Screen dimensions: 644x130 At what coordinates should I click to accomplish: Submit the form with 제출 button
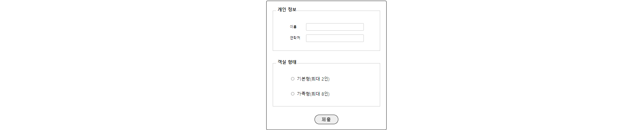click(326, 119)
